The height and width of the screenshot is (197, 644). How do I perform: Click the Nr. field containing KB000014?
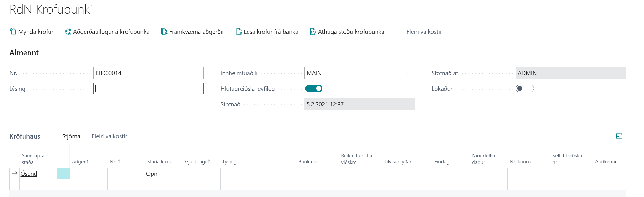point(148,73)
